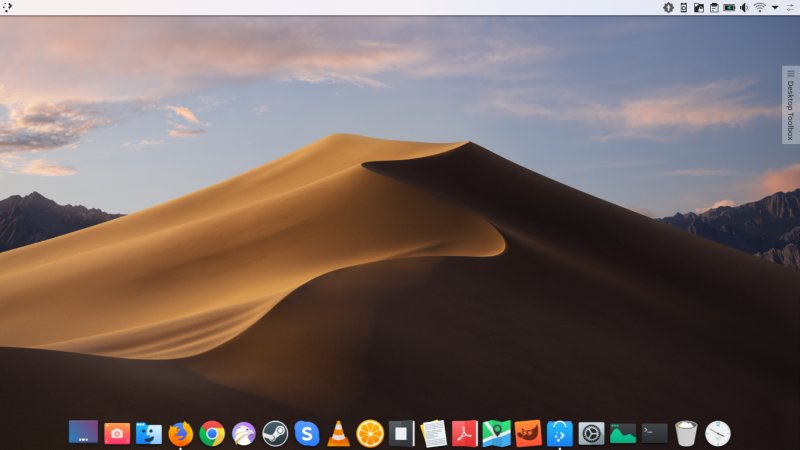
Task: Open panel settings sliders icon
Action: (790, 7)
